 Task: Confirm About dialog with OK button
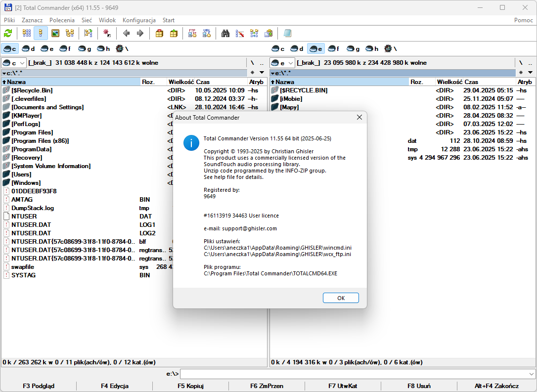pyautogui.click(x=341, y=298)
